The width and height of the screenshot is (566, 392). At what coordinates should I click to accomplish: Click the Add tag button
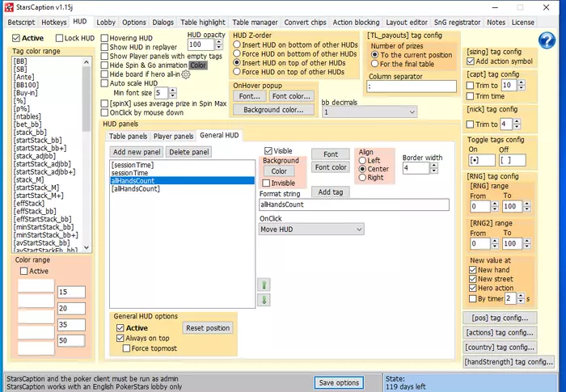(x=330, y=192)
